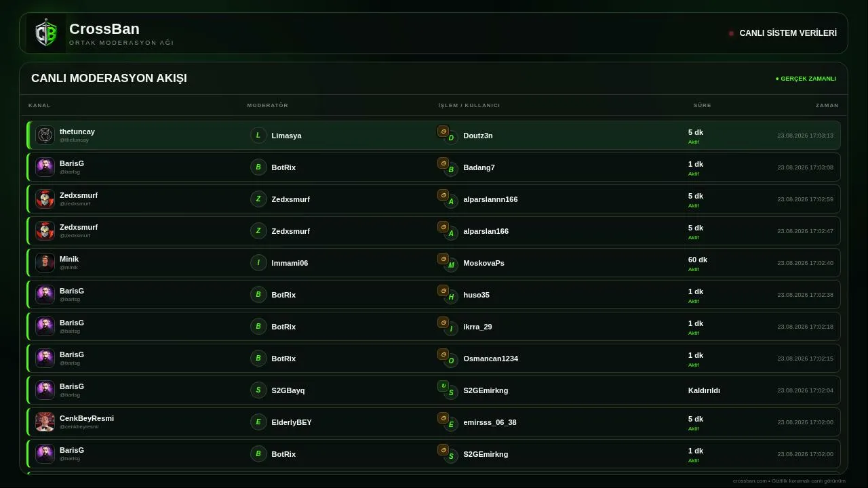Click the CenkBeyResmi channel avatar
The height and width of the screenshot is (488, 868).
(45, 422)
